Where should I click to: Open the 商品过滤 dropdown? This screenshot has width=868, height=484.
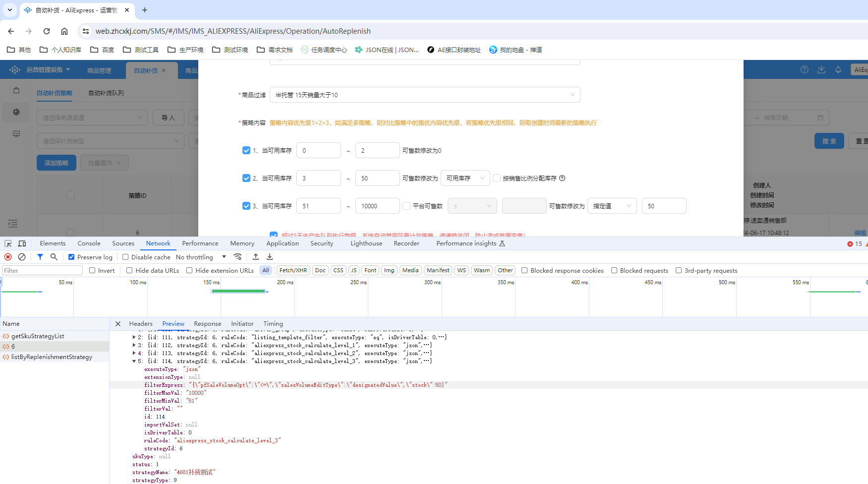(425, 95)
